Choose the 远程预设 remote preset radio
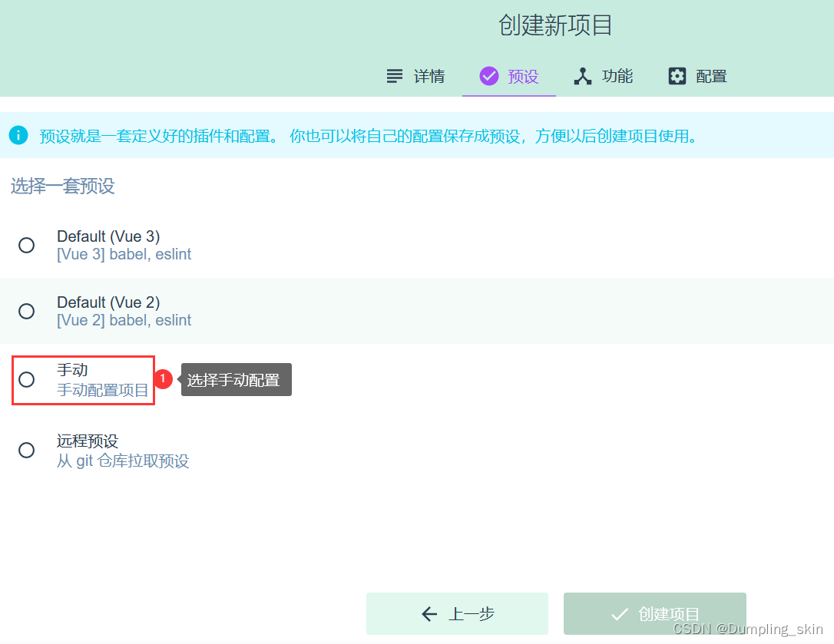The image size is (834, 644). 27,451
